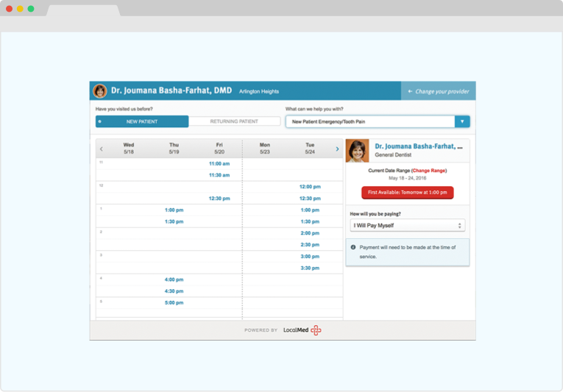Screen dimensions: 563x392
Task: Click the info icon beside the payment notice
Action: pyautogui.click(x=353, y=247)
